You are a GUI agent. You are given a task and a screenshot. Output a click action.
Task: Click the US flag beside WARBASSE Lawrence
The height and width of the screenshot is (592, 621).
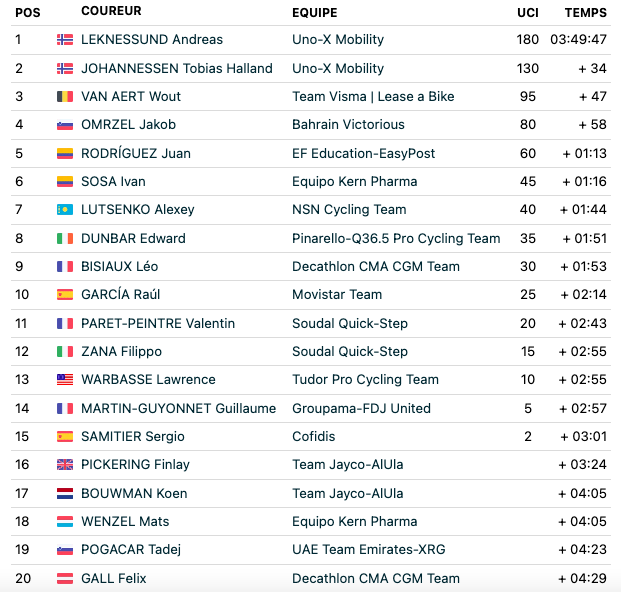coord(65,380)
